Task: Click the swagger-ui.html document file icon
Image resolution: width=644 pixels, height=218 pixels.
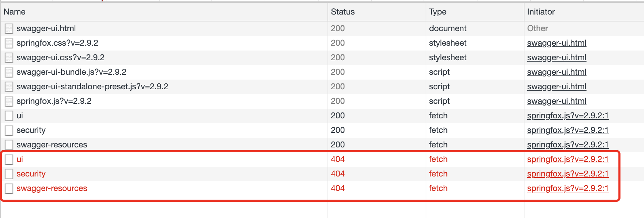Action: [9, 29]
